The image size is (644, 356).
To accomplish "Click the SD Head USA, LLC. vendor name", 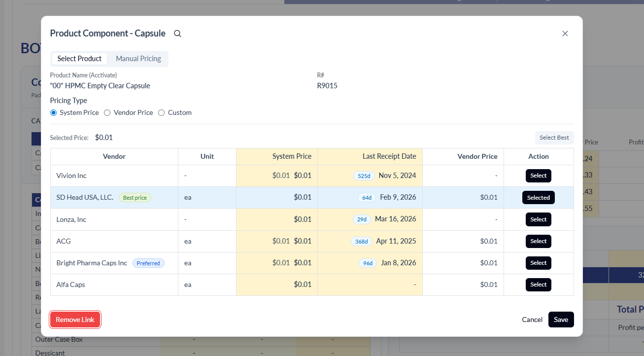I will click(85, 197).
